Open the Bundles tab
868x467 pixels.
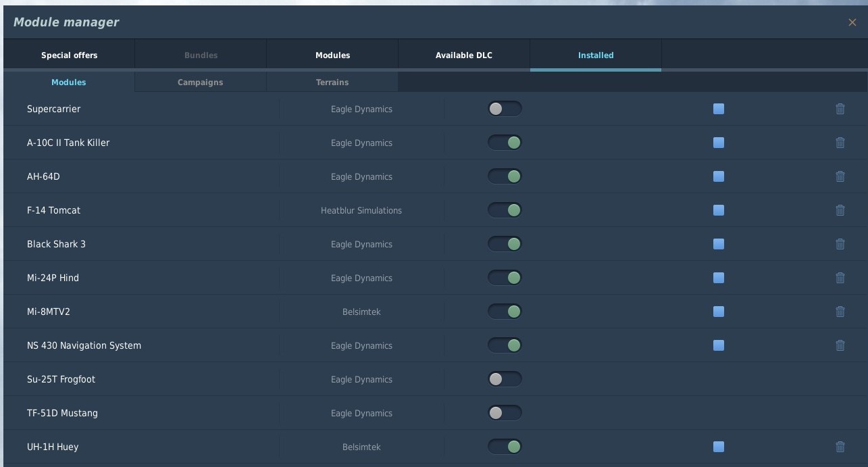(201, 55)
